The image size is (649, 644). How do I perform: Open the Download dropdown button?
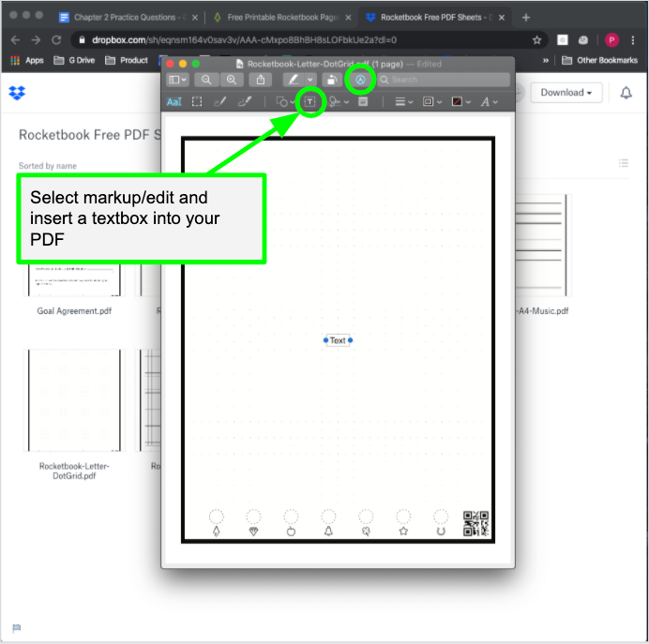566,93
